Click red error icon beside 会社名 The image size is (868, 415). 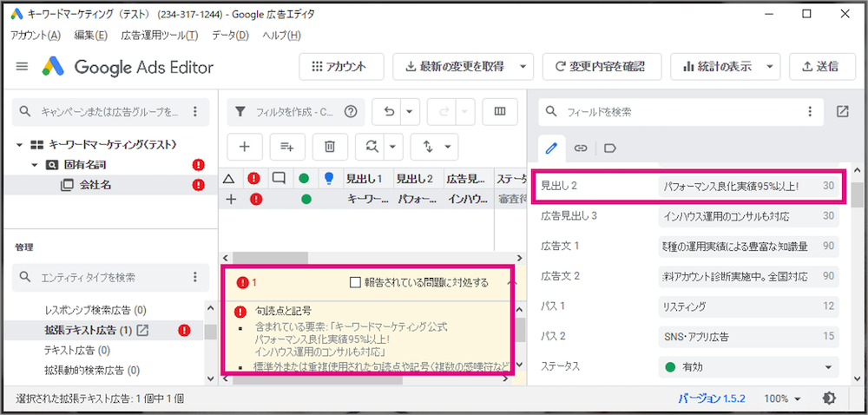point(198,186)
